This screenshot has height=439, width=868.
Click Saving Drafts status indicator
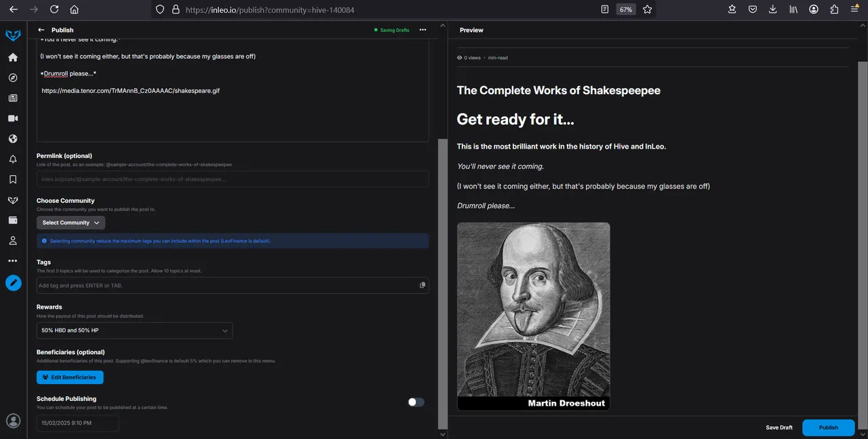point(392,30)
